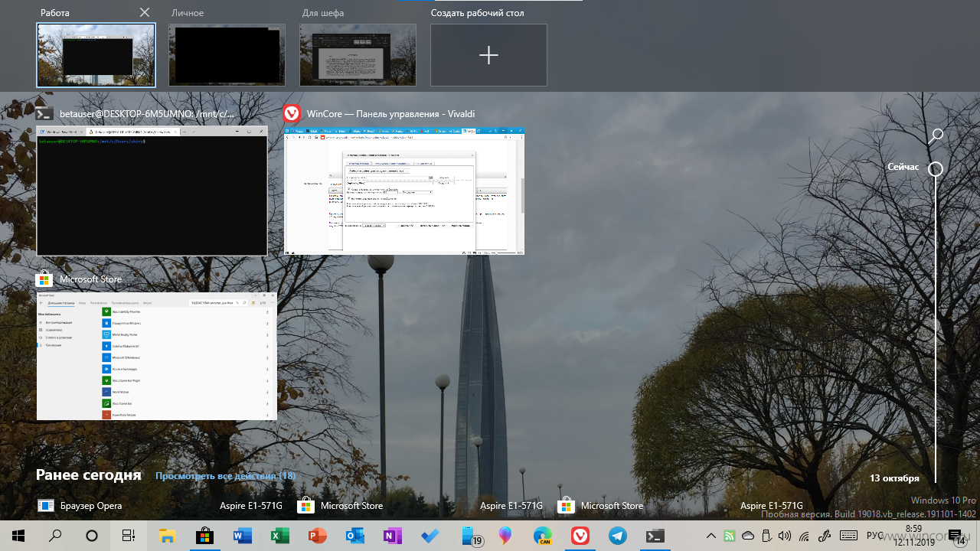Open Wi-Fi network tray icon
The height and width of the screenshot is (551, 980).
[804, 536]
